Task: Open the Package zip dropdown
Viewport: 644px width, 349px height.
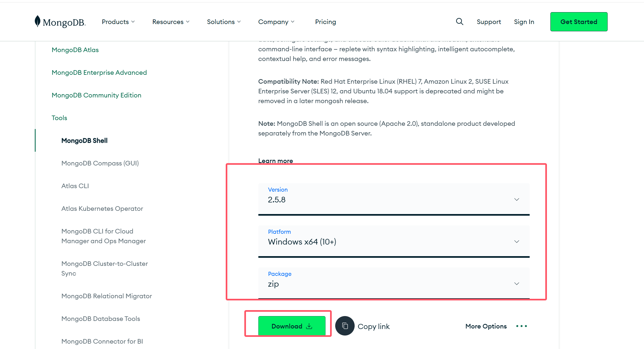Action: click(394, 283)
